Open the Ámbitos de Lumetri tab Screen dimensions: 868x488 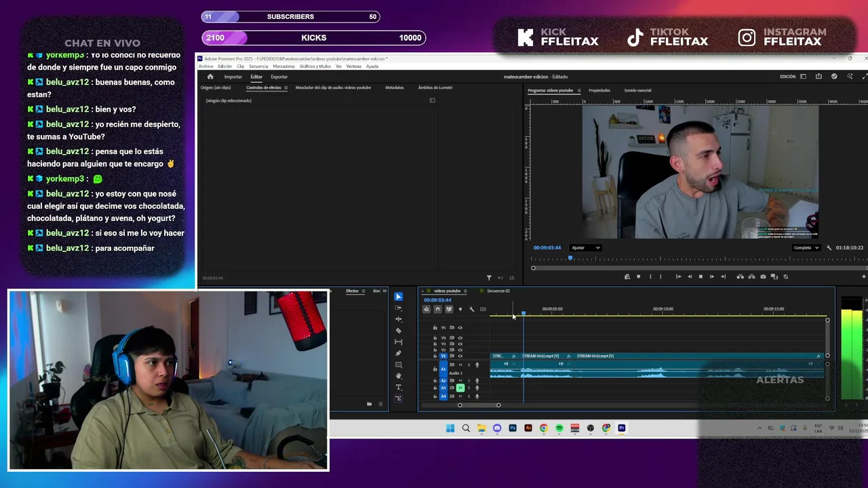(435, 88)
